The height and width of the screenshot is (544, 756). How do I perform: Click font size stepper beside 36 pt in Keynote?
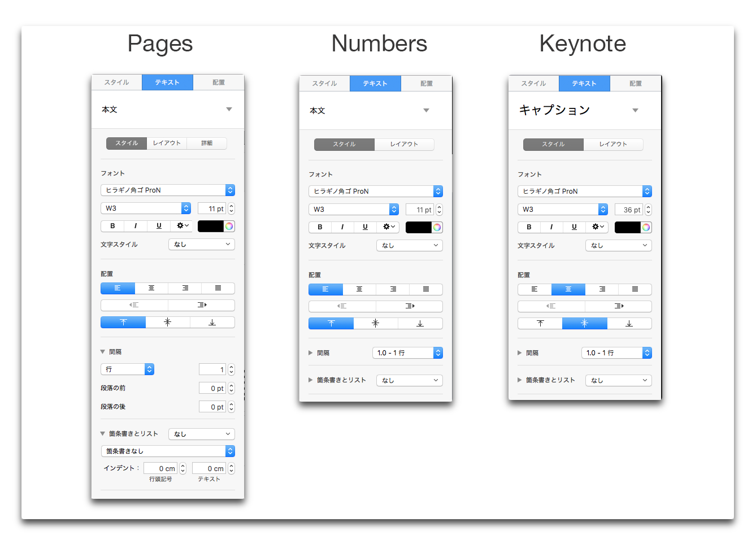point(648,210)
